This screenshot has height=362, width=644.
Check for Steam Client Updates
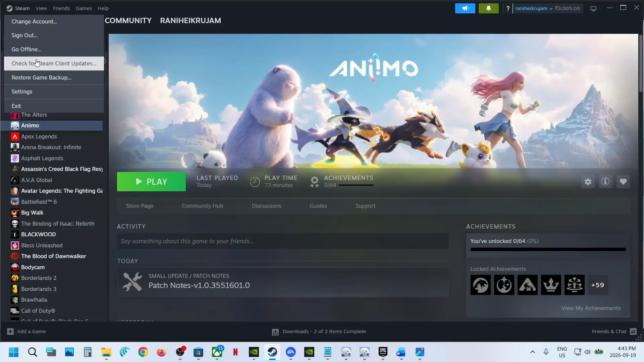(54, 63)
